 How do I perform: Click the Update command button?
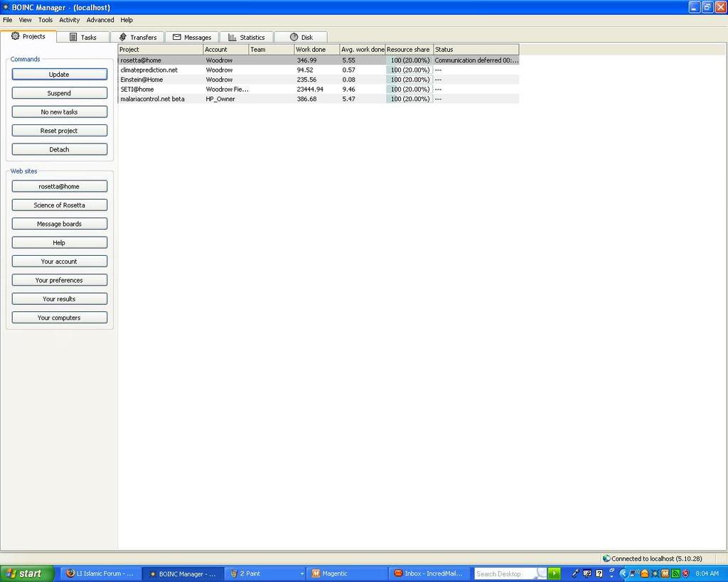point(60,74)
